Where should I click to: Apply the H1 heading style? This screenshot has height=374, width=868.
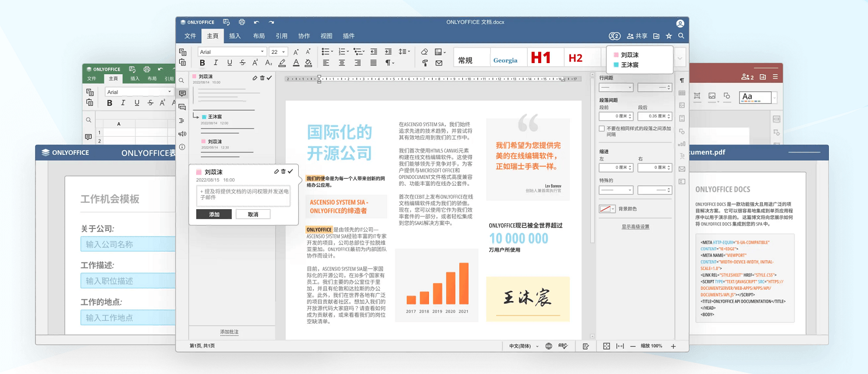pyautogui.click(x=541, y=58)
